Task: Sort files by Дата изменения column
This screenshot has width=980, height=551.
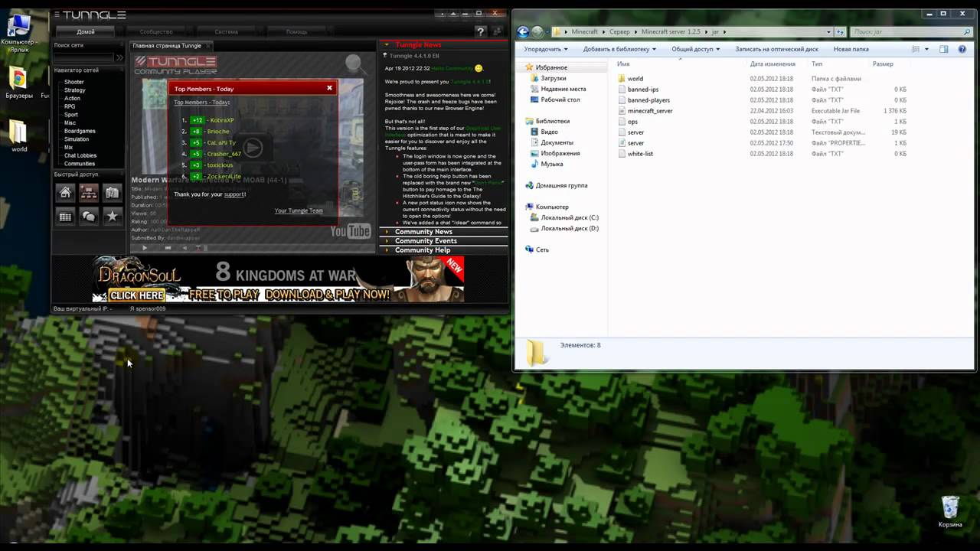Action: tap(773, 64)
